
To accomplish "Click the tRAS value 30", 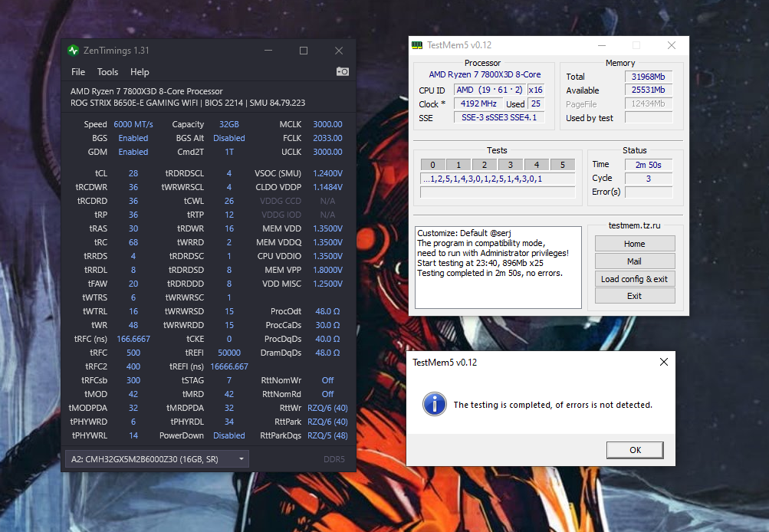I will pos(133,228).
